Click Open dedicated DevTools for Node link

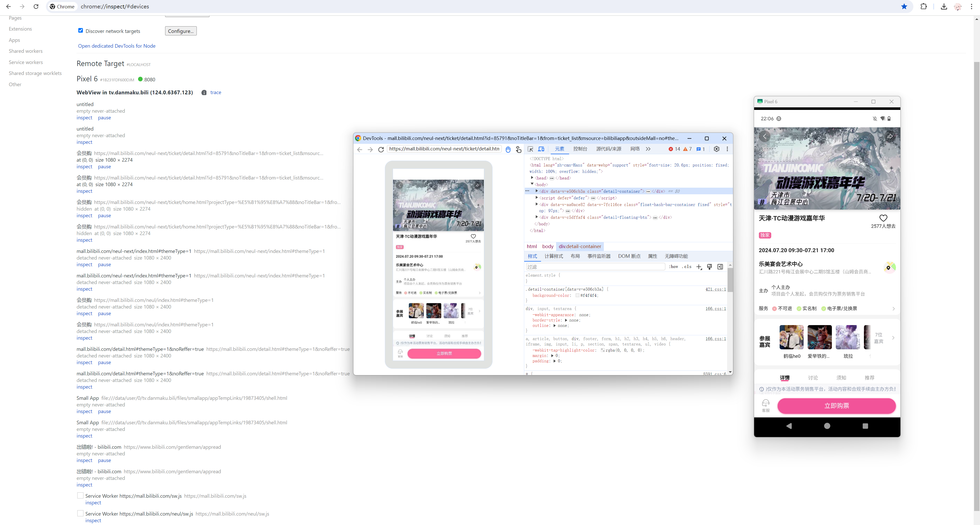pyautogui.click(x=116, y=46)
